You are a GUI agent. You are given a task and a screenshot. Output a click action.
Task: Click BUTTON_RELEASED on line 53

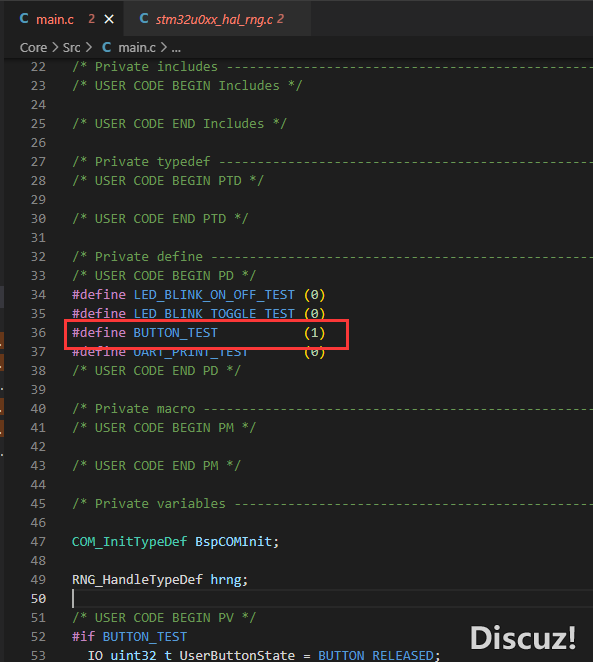tap(376, 655)
